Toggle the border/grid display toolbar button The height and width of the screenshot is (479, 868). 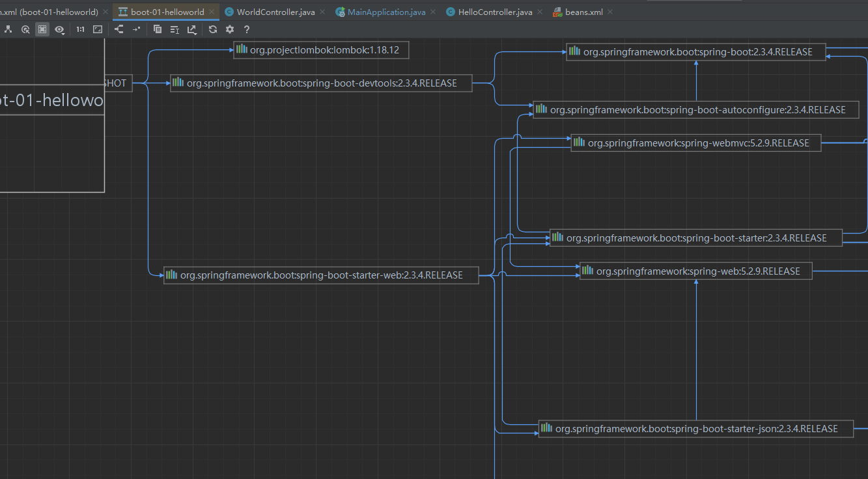click(x=42, y=29)
